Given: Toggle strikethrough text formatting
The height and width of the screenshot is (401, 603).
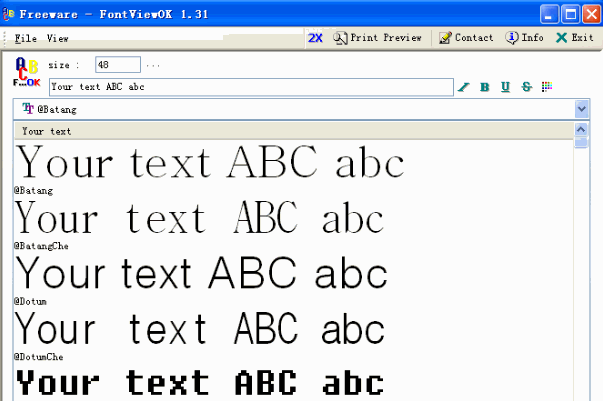Looking at the screenshot, I should (x=526, y=87).
